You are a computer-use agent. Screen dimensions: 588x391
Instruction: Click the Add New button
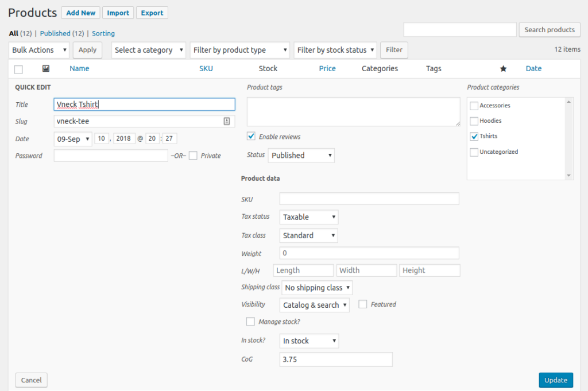[80, 13]
